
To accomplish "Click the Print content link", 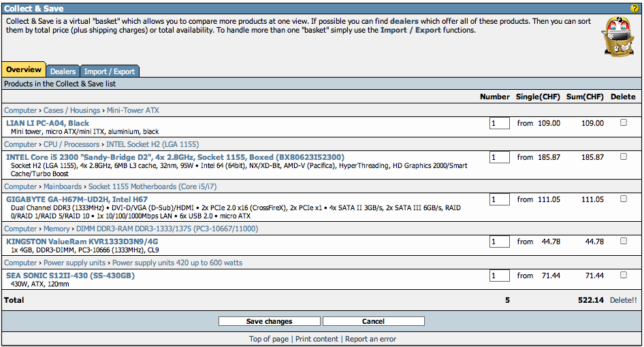I will tap(317, 339).
